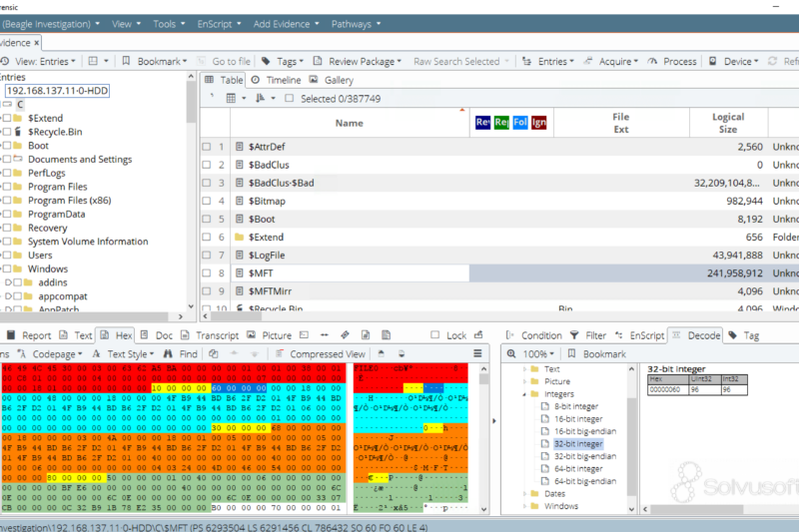
Task: Click the zoom magnifier icon in Decode pane
Action: 511,353
